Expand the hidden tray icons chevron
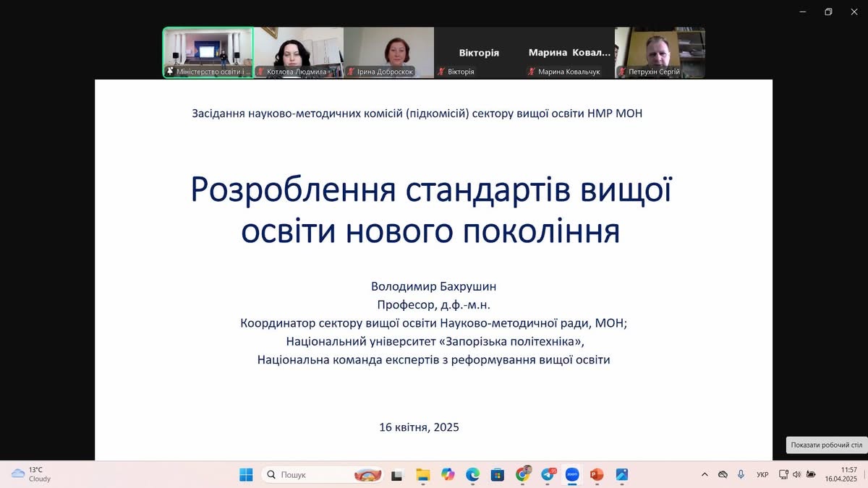This screenshot has width=868, height=488. pos(705,475)
